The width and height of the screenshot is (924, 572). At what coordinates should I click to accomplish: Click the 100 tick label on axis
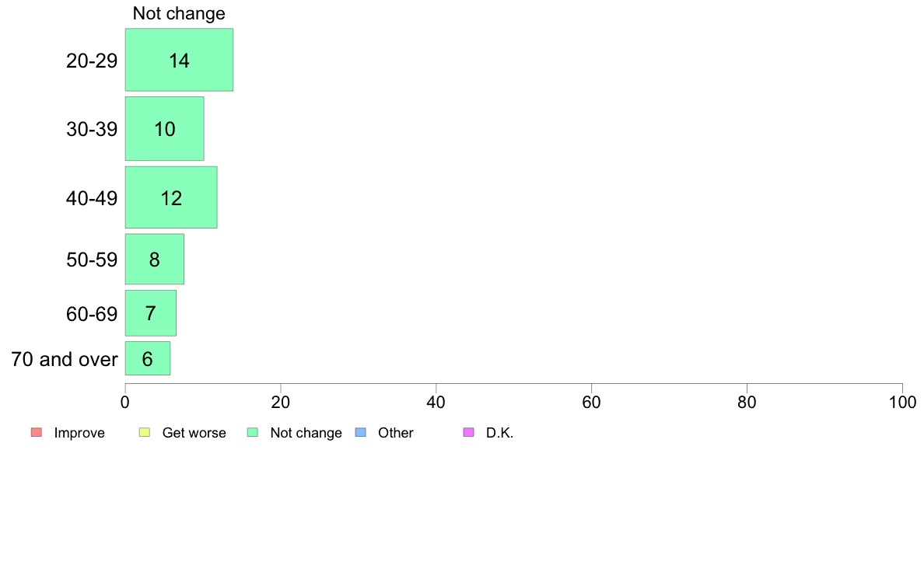point(902,403)
